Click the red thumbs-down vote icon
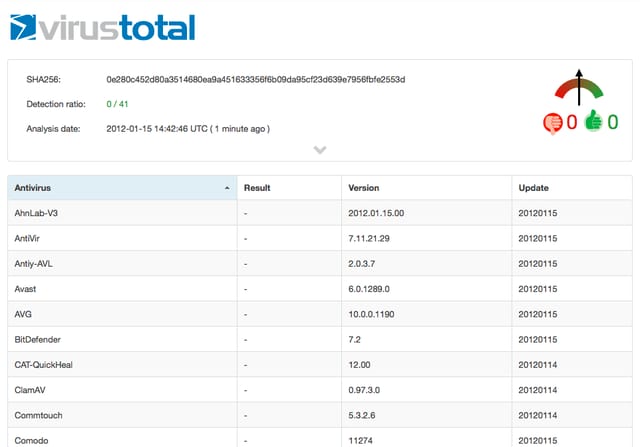Screen dimensions: 640x447 [553, 123]
